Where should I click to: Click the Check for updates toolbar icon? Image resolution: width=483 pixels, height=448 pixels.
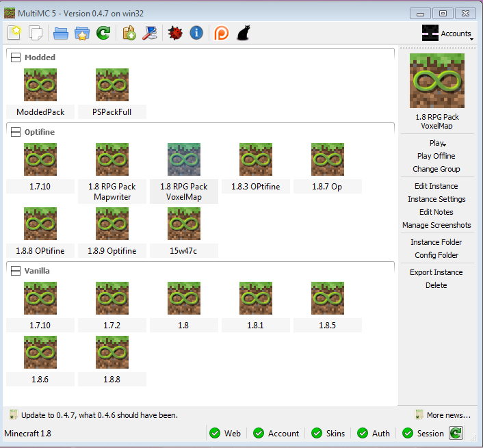click(x=129, y=32)
